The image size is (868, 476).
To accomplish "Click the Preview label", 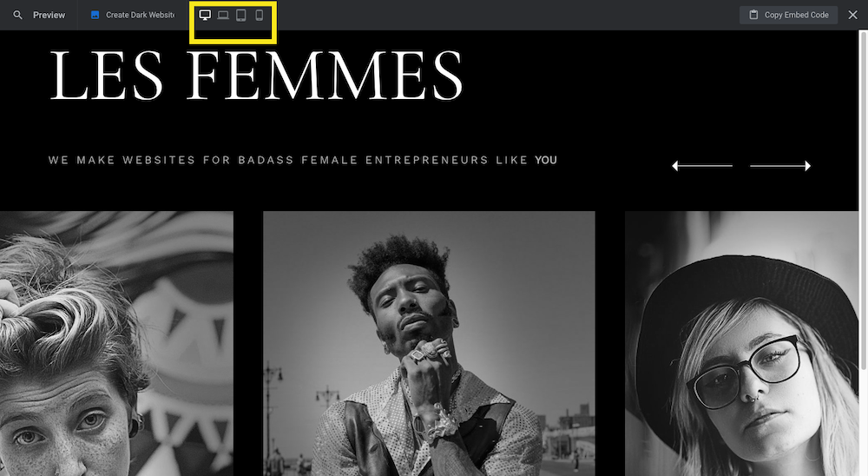I will tap(49, 15).
